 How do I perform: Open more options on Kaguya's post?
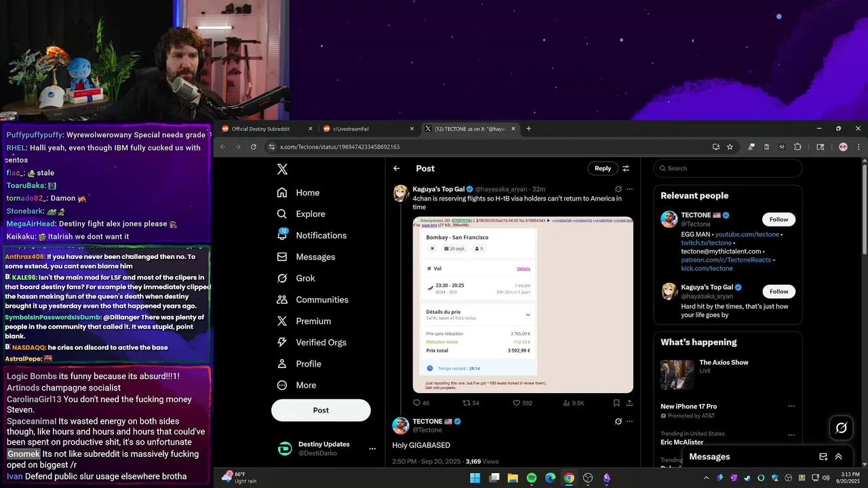(629, 189)
